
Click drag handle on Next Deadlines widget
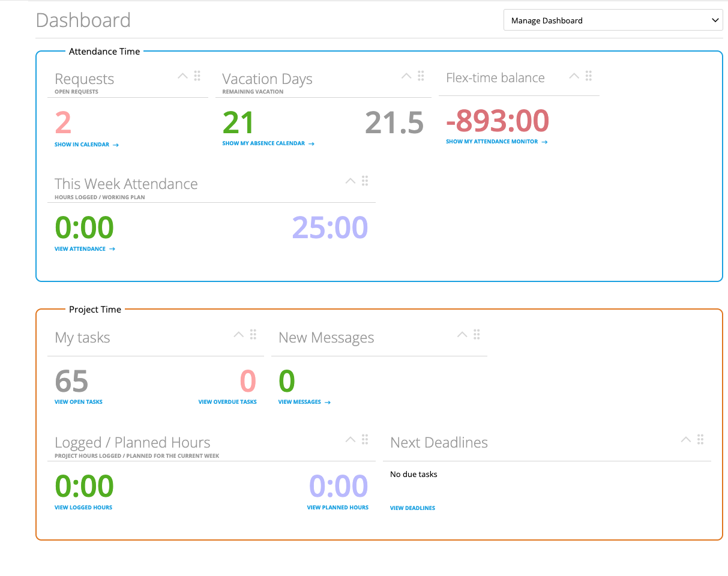[700, 440]
